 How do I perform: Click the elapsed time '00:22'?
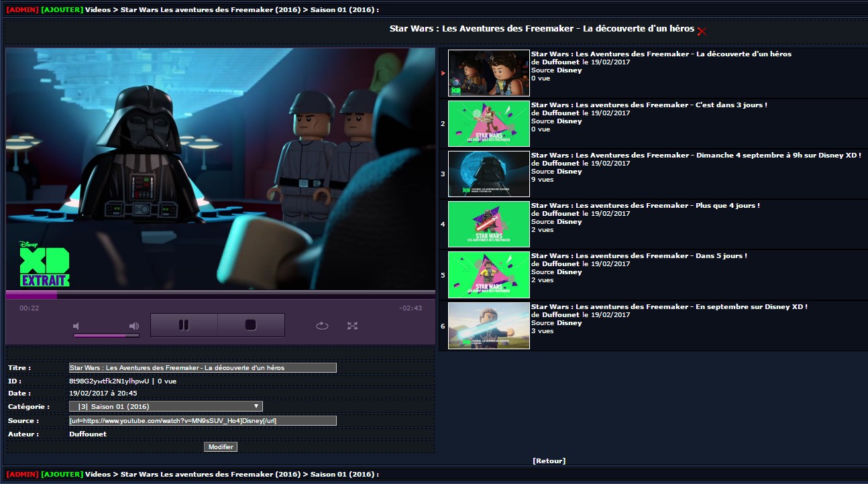coord(30,308)
